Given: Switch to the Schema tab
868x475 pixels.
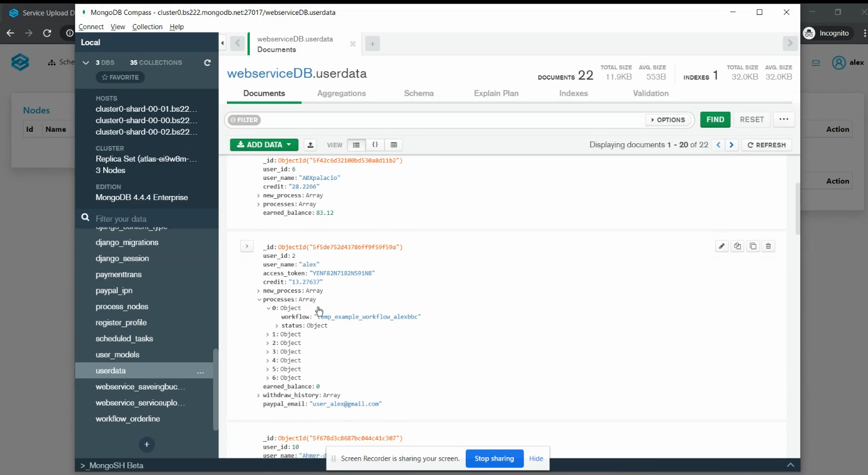Looking at the screenshot, I should [x=419, y=93].
